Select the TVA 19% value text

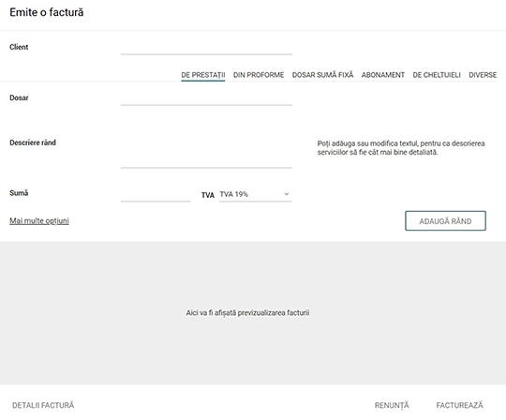point(234,194)
